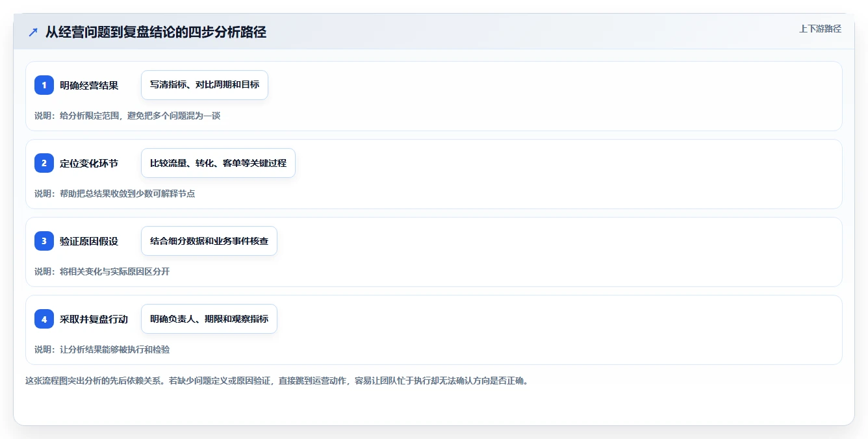Click the step title 明确经营结果
The height and width of the screenshot is (439, 868).
89,85
